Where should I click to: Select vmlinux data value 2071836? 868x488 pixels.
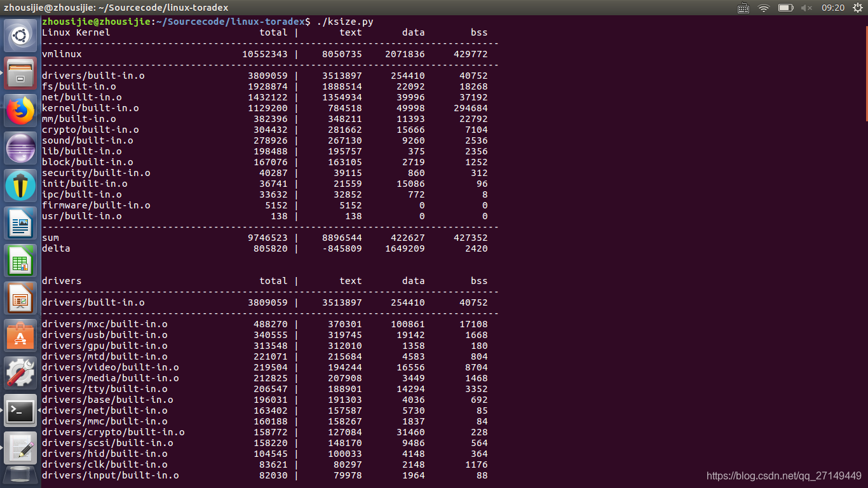click(405, 54)
